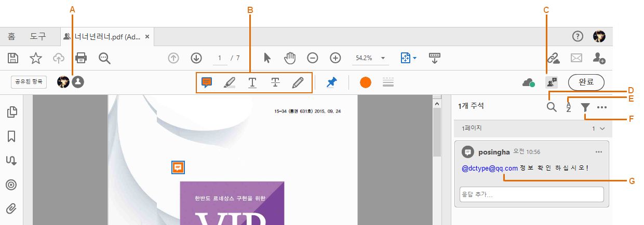Go to next page with down arrow
This screenshot has height=225, width=644.
click(x=196, y=58)
